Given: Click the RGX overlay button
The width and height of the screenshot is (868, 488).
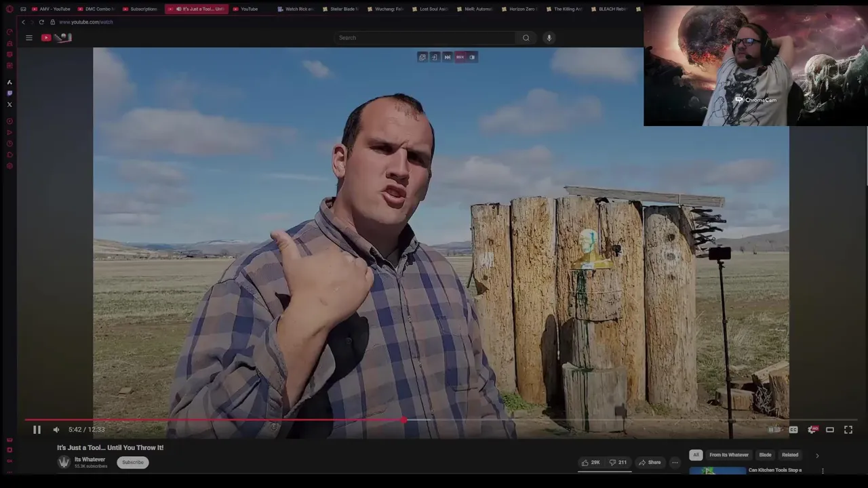Looking at the screenshot, I should point(460,57).
